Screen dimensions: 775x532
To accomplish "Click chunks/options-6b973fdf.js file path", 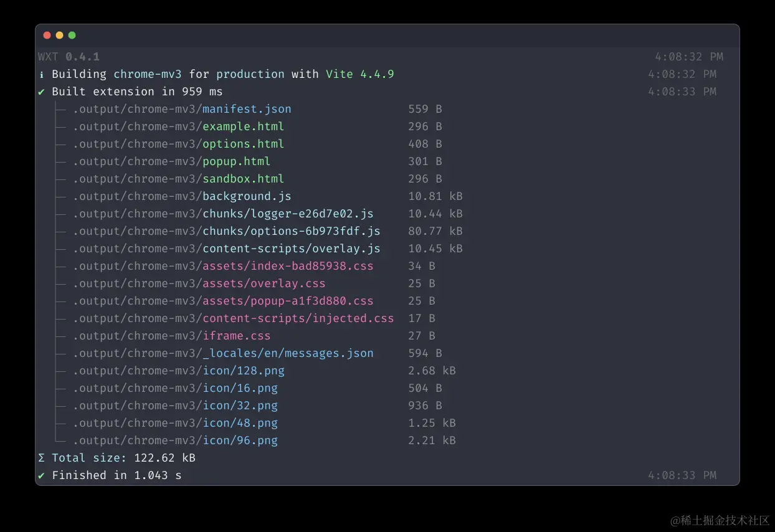I will pyautogui.click(x=226, y=231).
